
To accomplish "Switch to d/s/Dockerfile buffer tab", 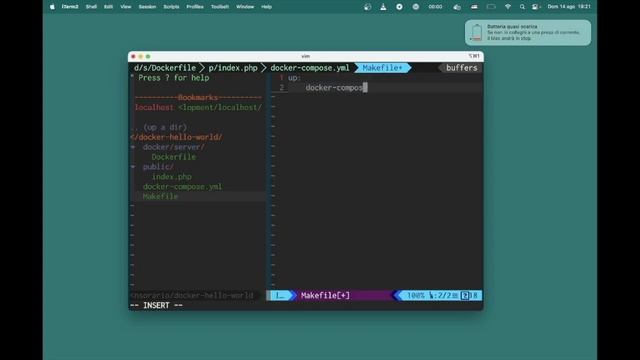I will coord(165,68).
